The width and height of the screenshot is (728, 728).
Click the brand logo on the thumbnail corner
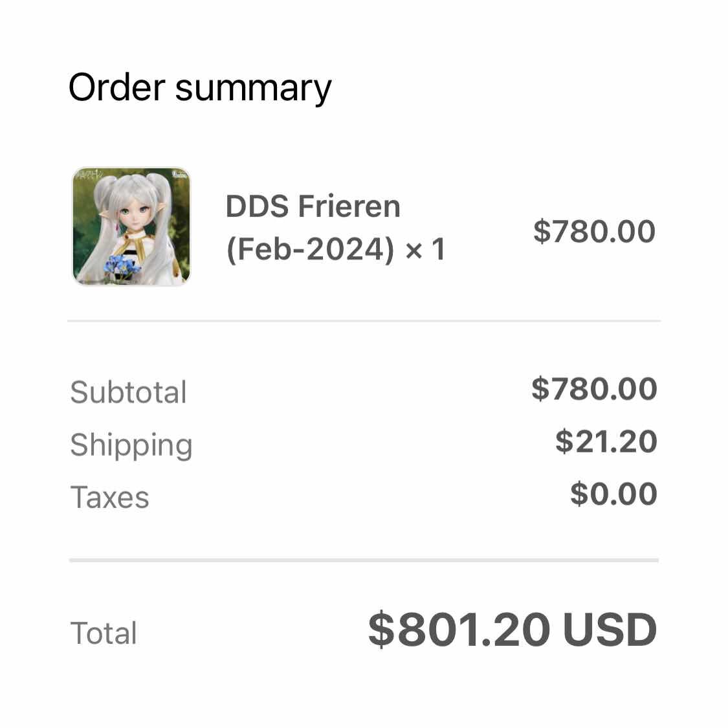point(180,175)
